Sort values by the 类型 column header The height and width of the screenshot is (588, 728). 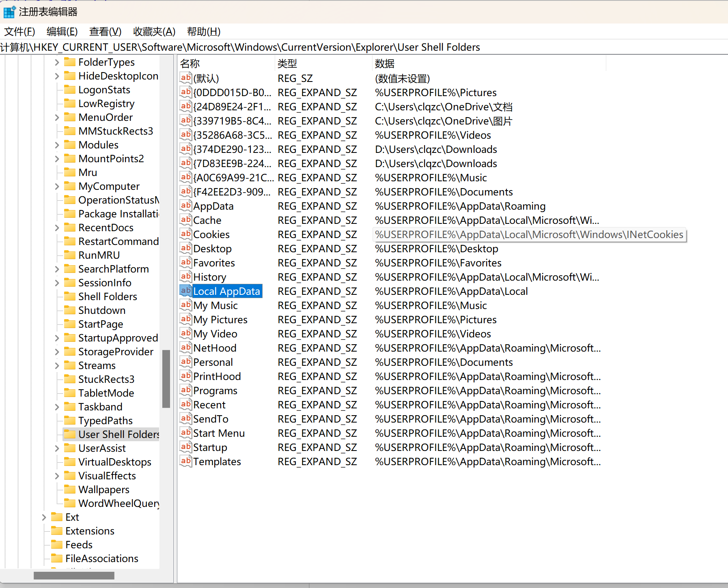[x=323, y=63]
